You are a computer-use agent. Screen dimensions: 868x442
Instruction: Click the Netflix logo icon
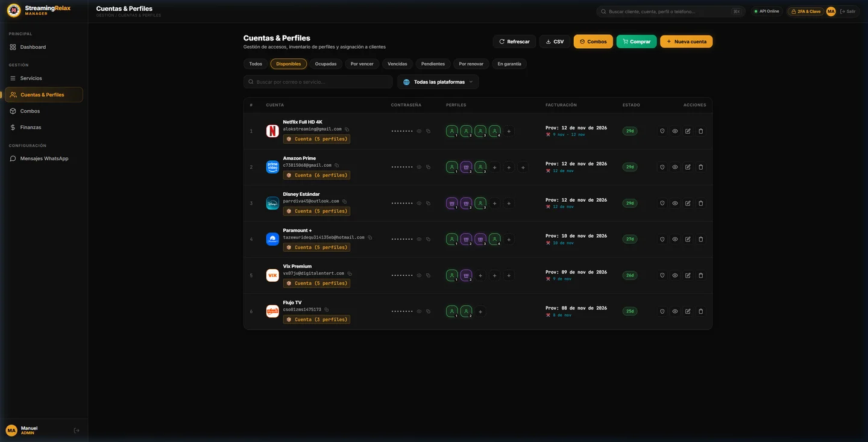272,131
